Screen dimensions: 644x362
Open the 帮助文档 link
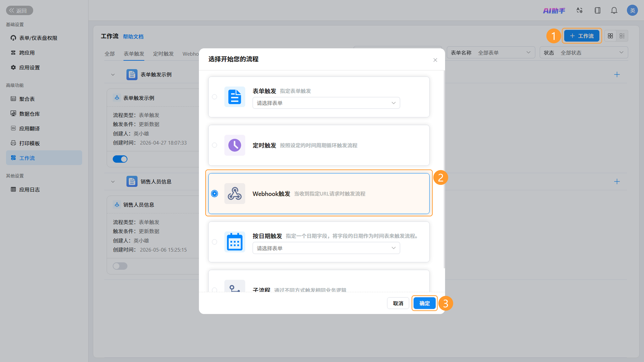133,37
